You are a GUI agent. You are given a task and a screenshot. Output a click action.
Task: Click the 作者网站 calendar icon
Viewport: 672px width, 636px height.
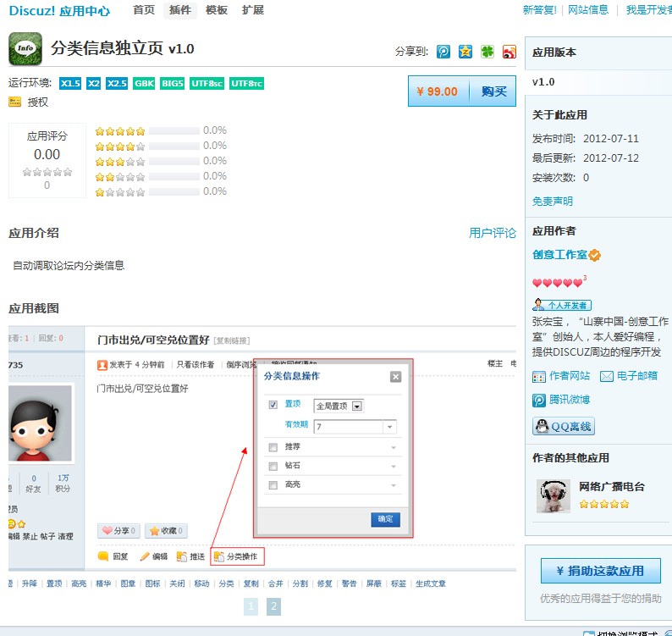point(539,377)
